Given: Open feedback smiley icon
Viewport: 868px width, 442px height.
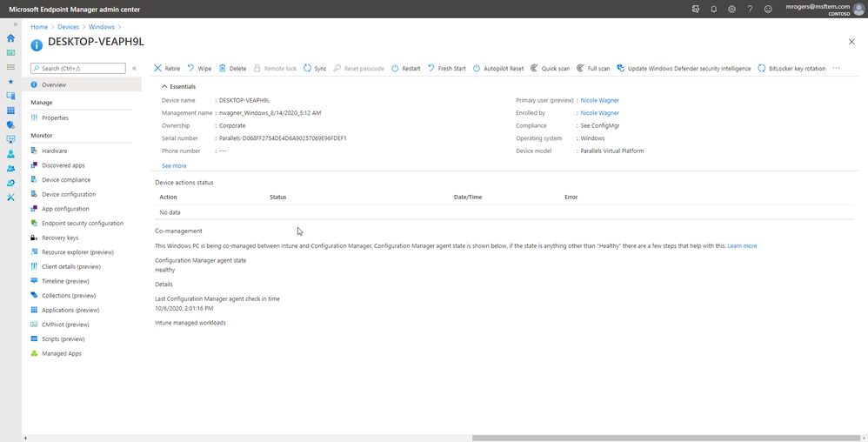Looking at the screenshot, I should pos(768,9).
